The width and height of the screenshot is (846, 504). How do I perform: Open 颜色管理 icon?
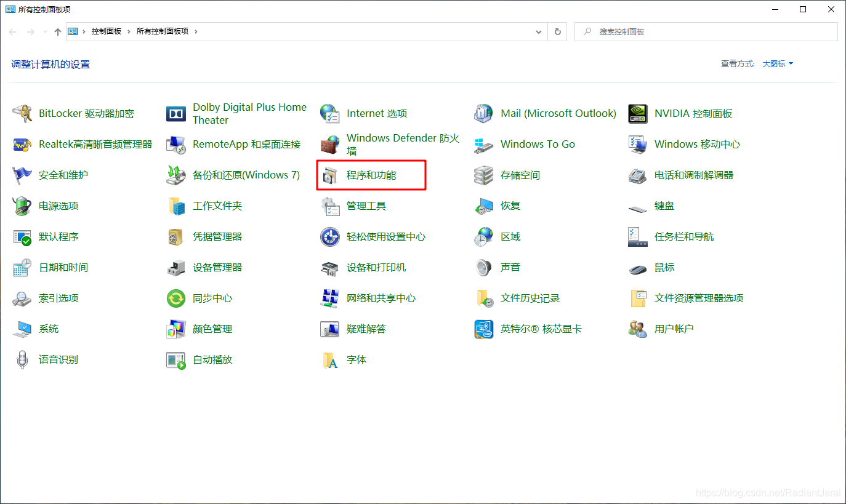pos(176,329)
